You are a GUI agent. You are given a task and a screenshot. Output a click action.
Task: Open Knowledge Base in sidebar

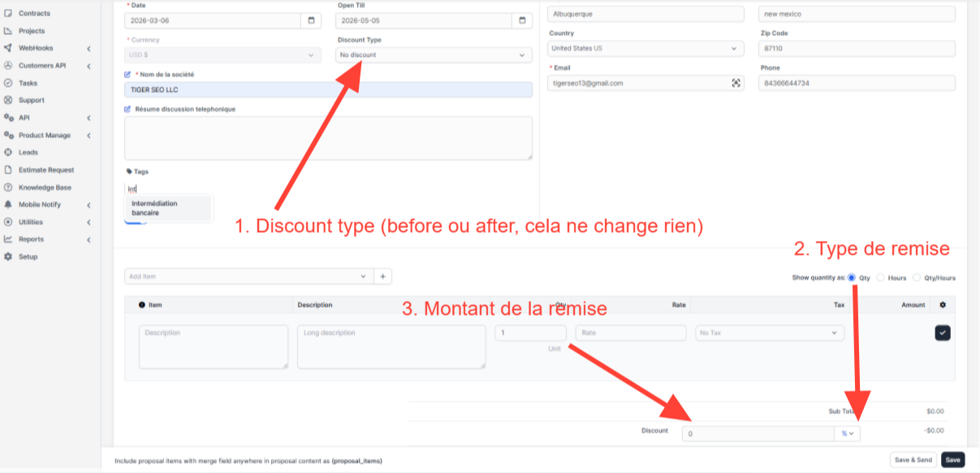pos(45,187)
